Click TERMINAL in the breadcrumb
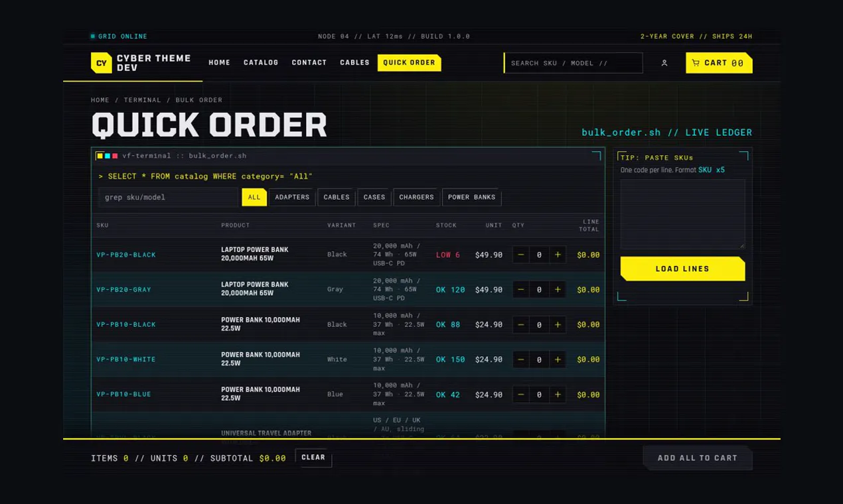The width and height of the screenshot is (843, 504). click(x=143, y=100)
